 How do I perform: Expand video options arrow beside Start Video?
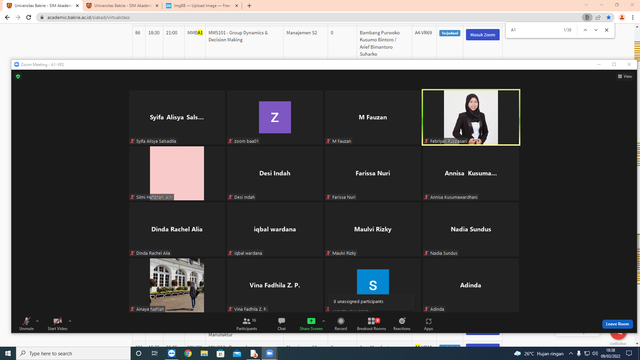pos(70,321)
